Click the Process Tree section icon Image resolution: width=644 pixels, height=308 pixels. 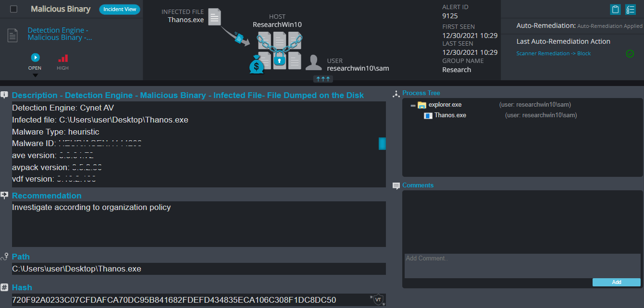[396, 94]
